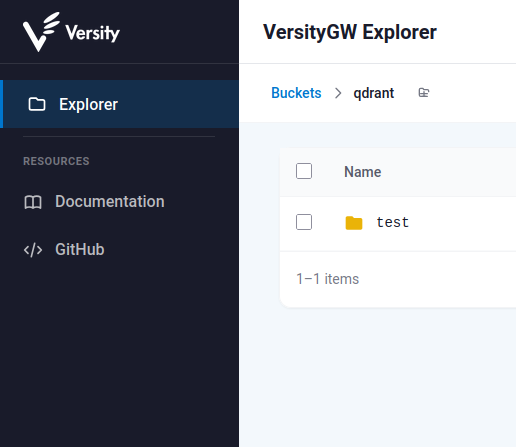The height and width of the screenshot is (447, 516).
Task: Open the Explorer sidebar menu item
Action: coord(119,104)
